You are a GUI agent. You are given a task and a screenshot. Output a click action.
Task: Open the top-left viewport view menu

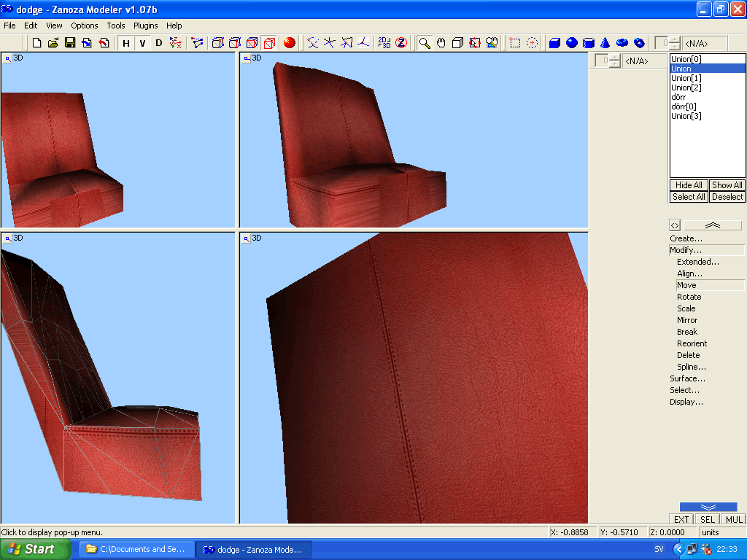7,58
